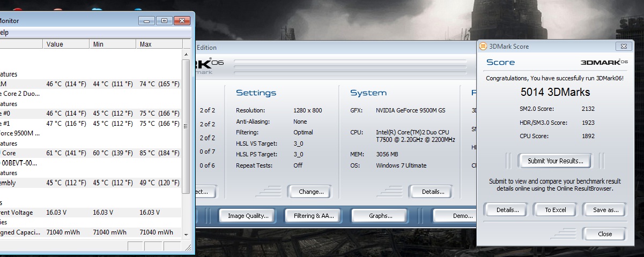Click the 71040 mWh Value cell
The image size is (644, 257).
pos(63,232)
